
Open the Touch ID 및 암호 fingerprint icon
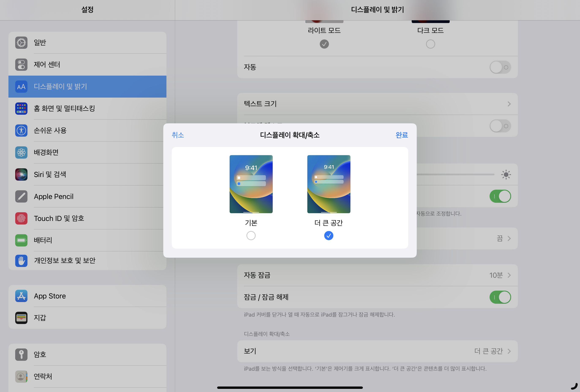[21, 218]
